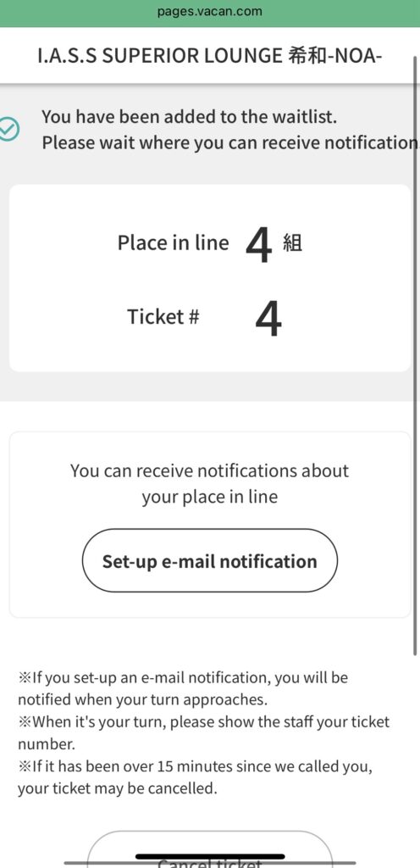Click the home indicator bar at bottom
Screen dimensions: 420x868
tap(210, 856)
